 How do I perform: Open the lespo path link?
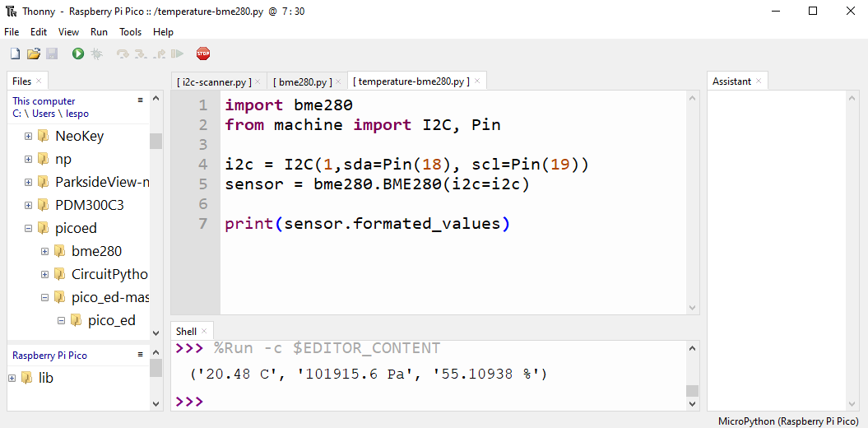pos(77,114)
